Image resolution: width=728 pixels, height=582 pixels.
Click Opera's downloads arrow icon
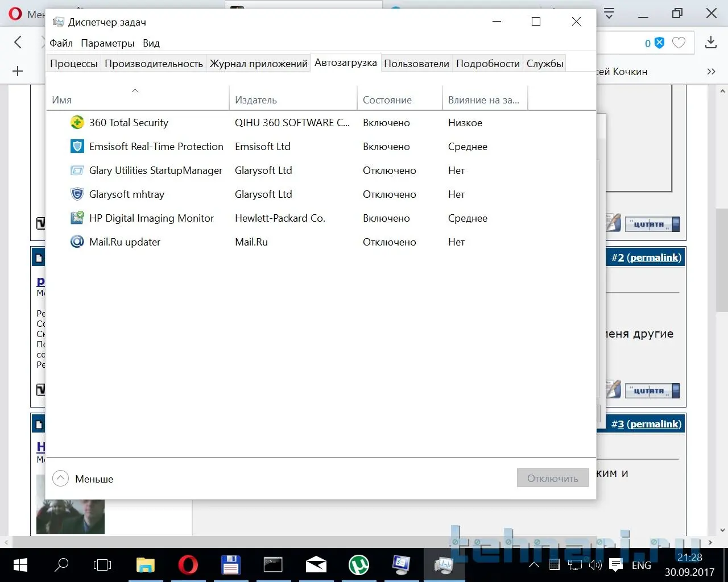711,43
